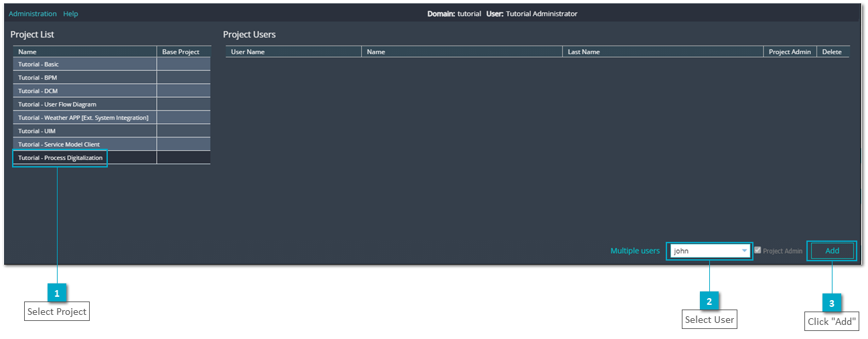Select Tutorial - DCM project
This screenshot has height=339, width=868.
pyautogui.click(x=111, y=91)
